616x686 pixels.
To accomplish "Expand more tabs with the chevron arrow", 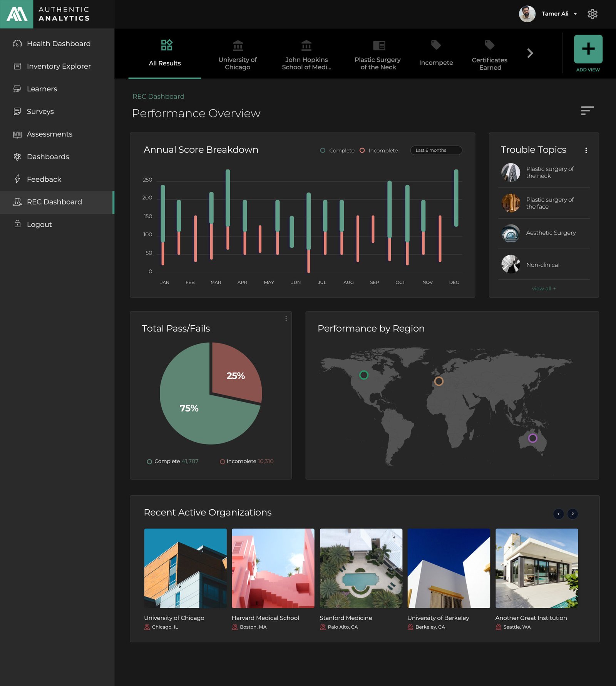I will tap(530, 53).
